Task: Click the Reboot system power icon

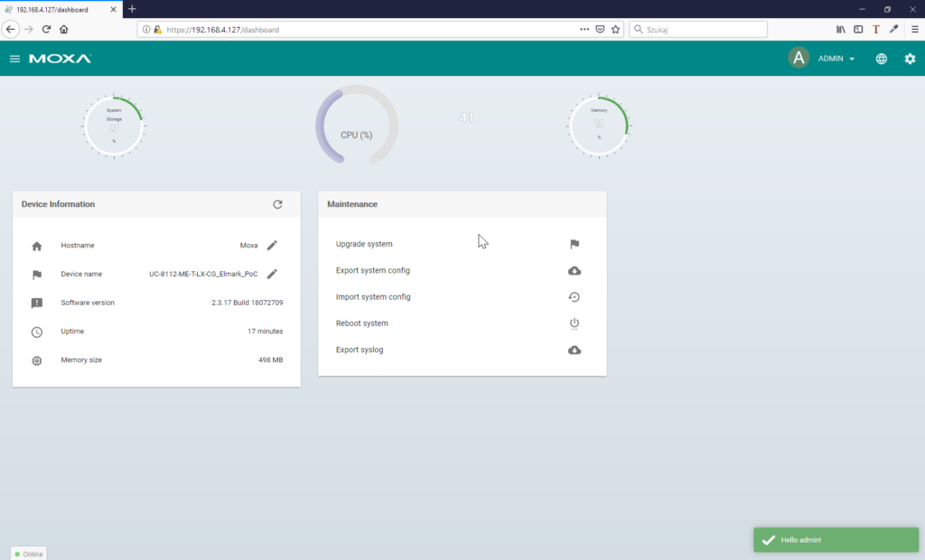Action: [574, 323]
